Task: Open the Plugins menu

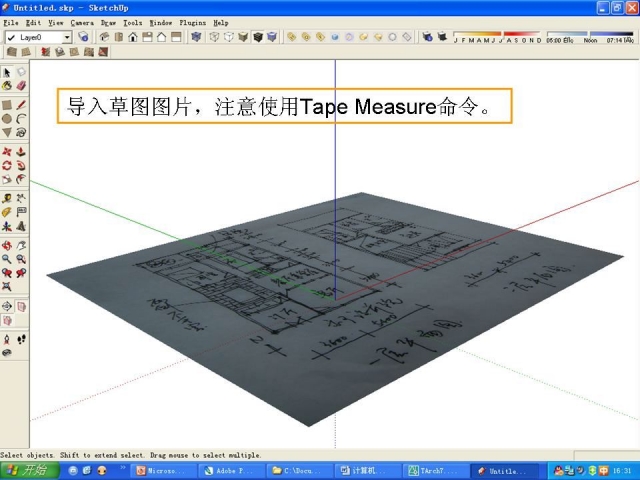Action: pos(193,23)
